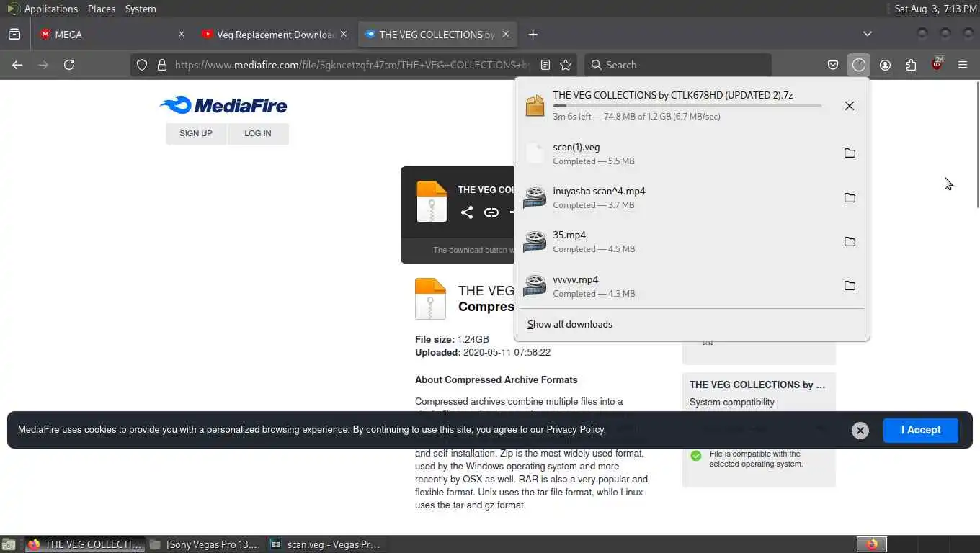The width and height of the screenshot is (980, 553).
Task: Click the LOG IN button
Action: [258, 133]
